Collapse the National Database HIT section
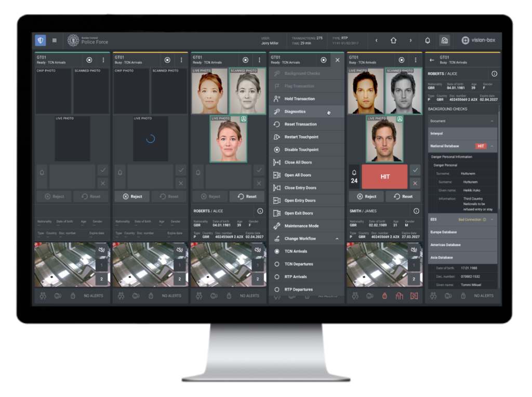This screenshot has height=397, width=532. tap(491, 146)
